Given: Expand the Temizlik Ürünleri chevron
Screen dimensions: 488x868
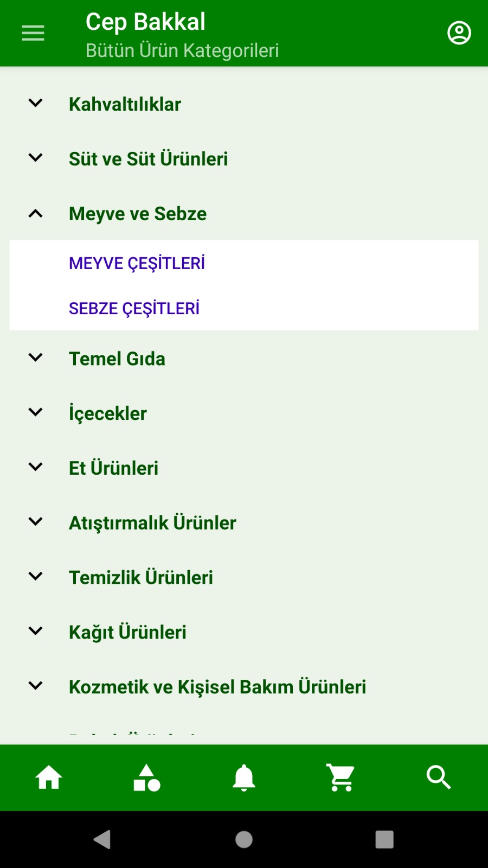Looking at the screenshot, I should coord(36,576).
